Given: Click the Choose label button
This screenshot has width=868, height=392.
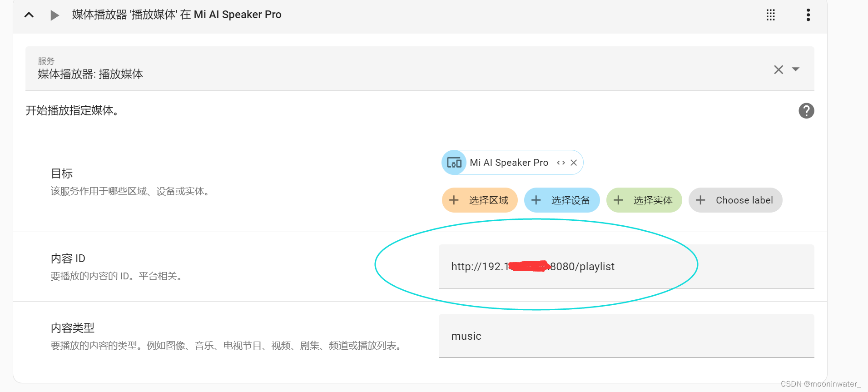Looking at the screenshot, I should pos(735,200).
